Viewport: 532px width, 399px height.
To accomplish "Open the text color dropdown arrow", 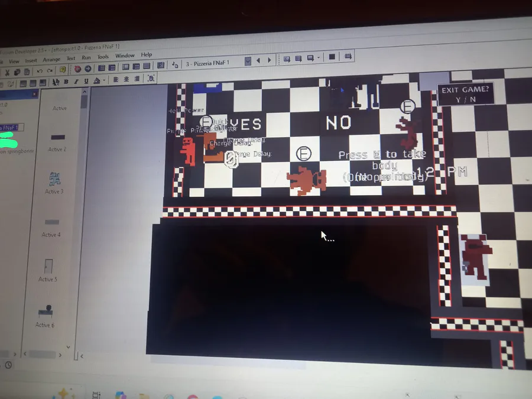I will coord(104,80).
